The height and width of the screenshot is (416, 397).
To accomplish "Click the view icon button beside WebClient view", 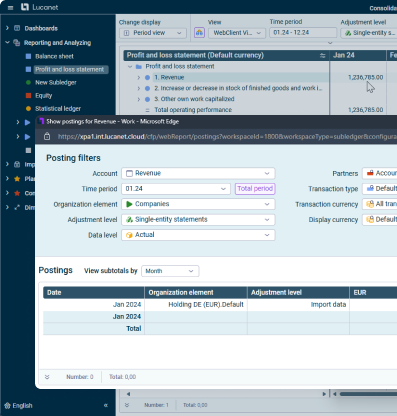I will tap(199, 33).
